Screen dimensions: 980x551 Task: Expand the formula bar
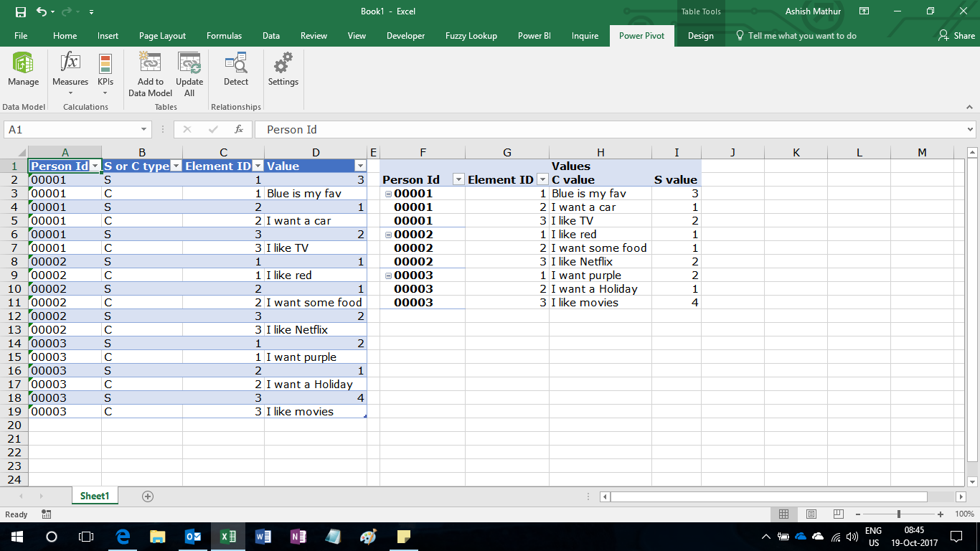click(971, 130)
